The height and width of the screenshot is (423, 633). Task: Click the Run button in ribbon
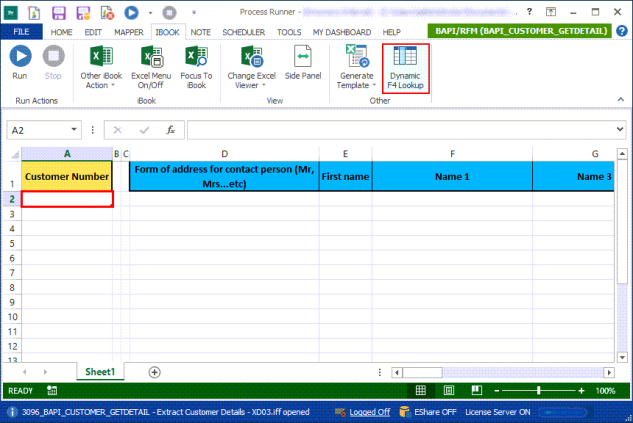tap(20, 63)
